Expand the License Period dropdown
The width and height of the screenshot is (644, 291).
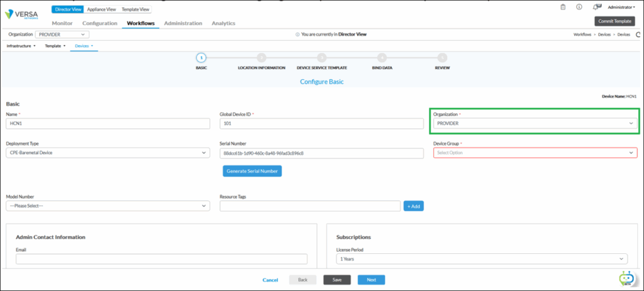[x=481, y=259]
